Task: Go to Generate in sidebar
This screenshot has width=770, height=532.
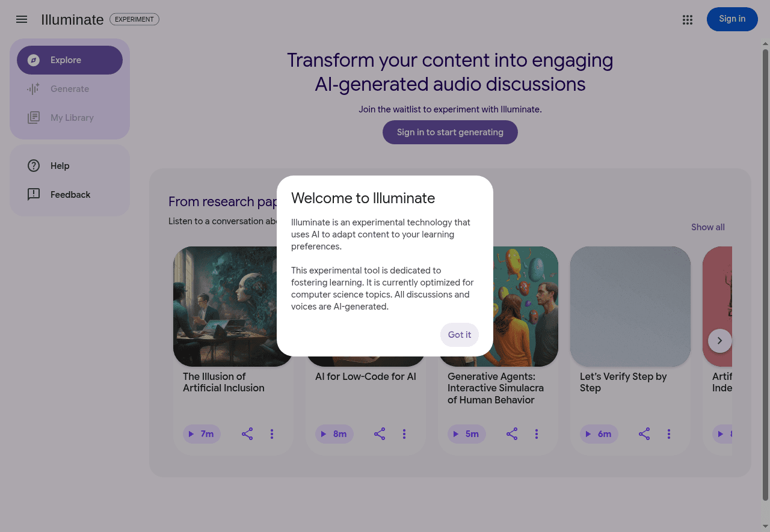Action: click(70, 89)
